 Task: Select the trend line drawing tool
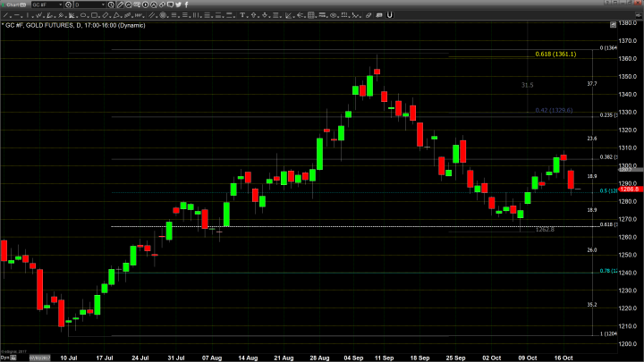pos(6,15)
